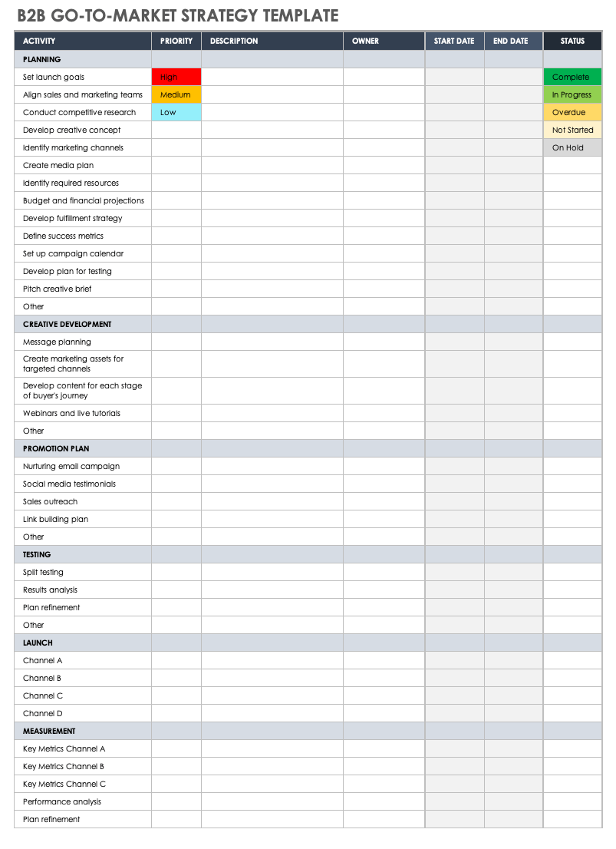This screenshot has width=616, height=849.
Task: Select the END DATE column header
Action: [x=513, y=41]
